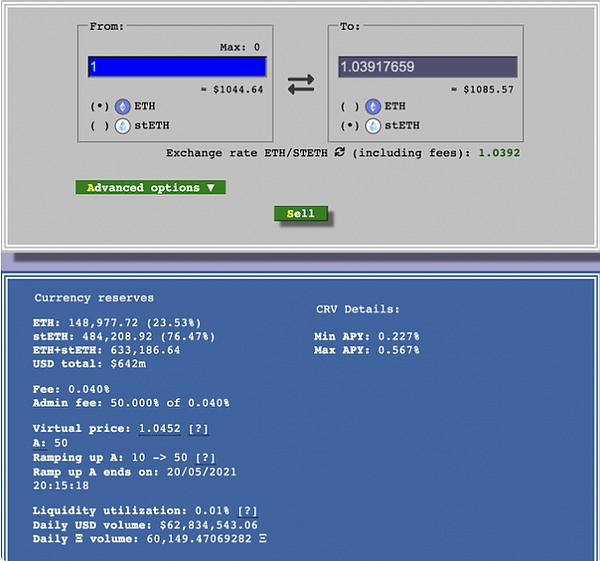Click the Daily Ξ volume 60,149.47069282
Screen dimensions: 600x561
[x=150, y=539]
